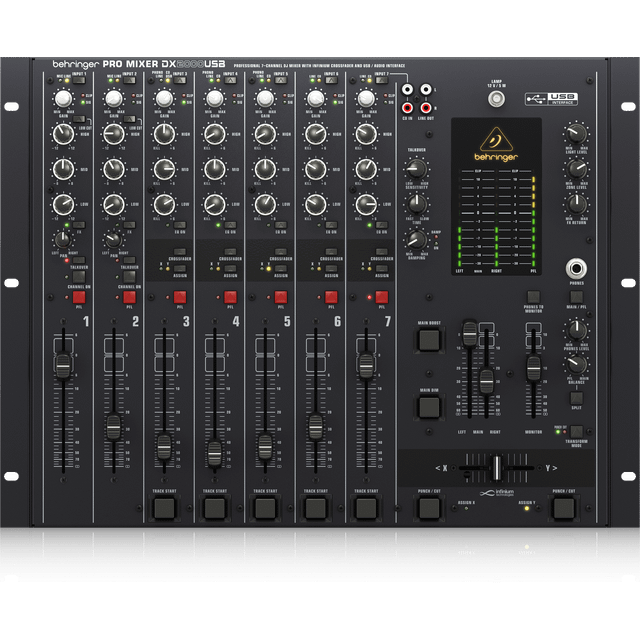
Task: Click the FX RETURN knob
Action: click(x=576, y=204)
